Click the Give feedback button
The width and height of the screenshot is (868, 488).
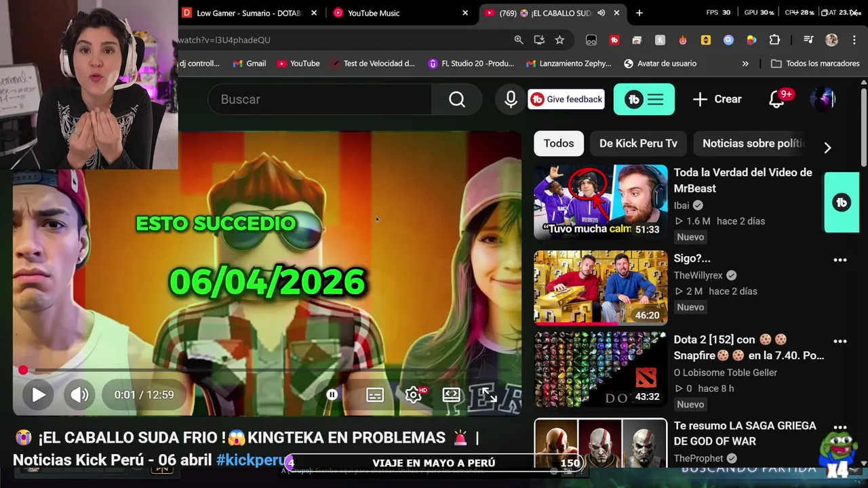click(x=566, y=100)
